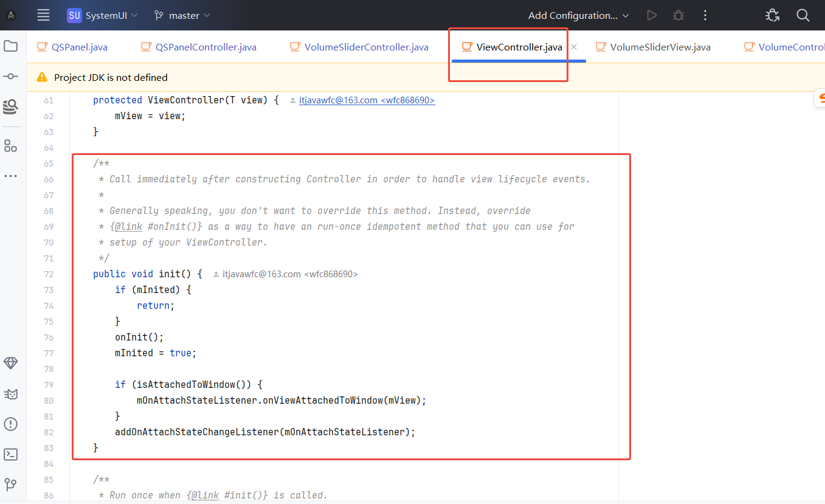Click line number 72 in gutter
Image resolution: width=825 pixels, height=504 pixels.
pos(49,274)
